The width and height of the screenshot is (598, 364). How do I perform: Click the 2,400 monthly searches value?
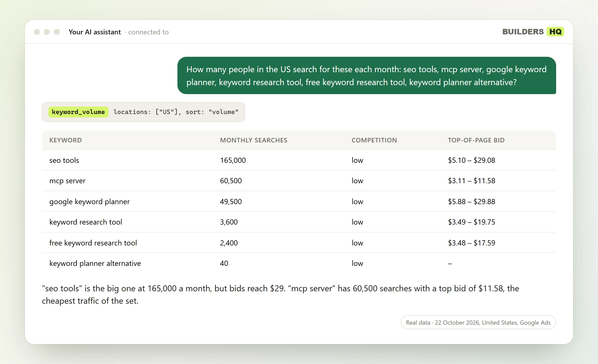point(229,243)
